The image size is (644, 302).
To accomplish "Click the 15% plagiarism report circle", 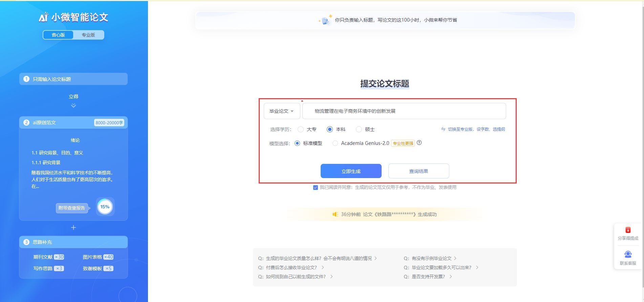I will pos(105,207).
